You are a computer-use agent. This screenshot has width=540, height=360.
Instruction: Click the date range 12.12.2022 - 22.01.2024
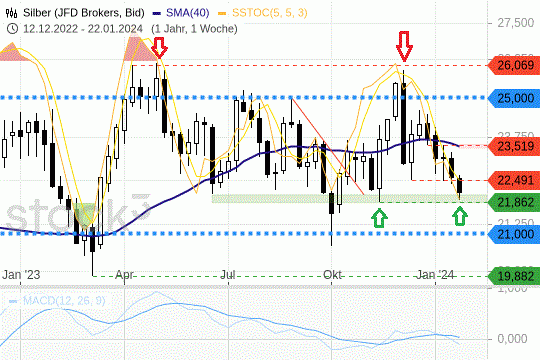(83, 29)
